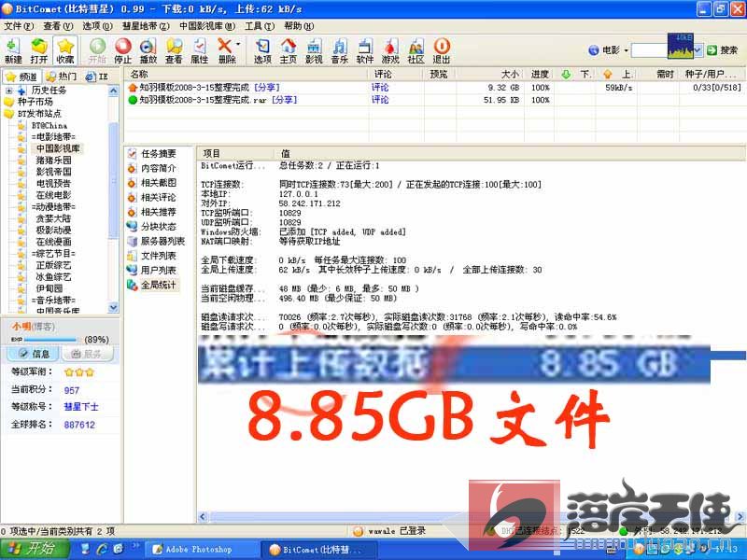Click the Windows 开始 Start button
This screenshot has height=560, width=747.
pos(33,549)
